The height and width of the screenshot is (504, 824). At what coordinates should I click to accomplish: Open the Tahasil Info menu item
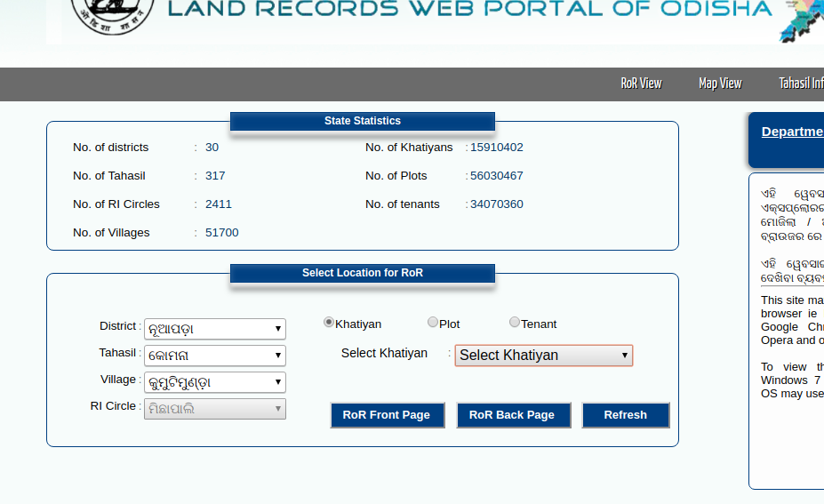pos(800,84)
